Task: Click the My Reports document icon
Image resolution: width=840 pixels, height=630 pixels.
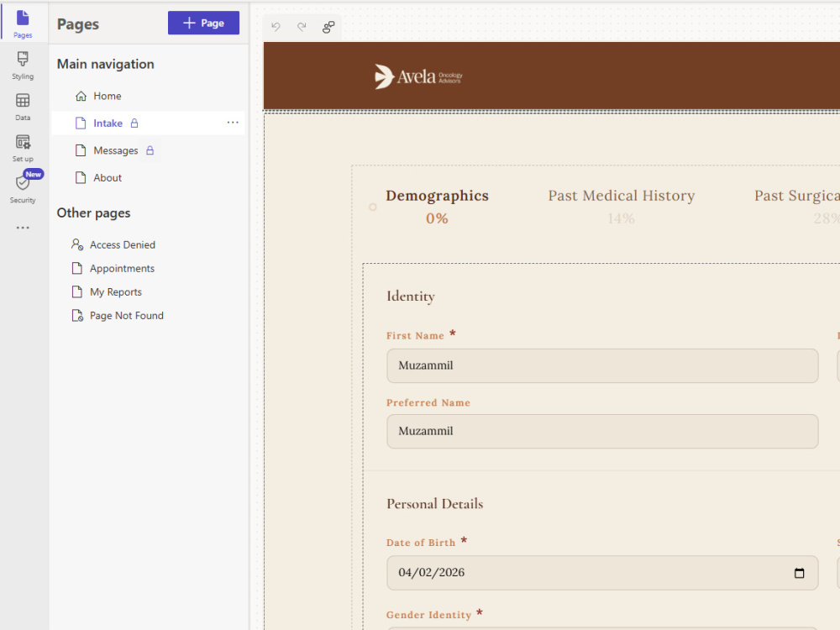Action: pyautogui.click(x=77, y=292)
